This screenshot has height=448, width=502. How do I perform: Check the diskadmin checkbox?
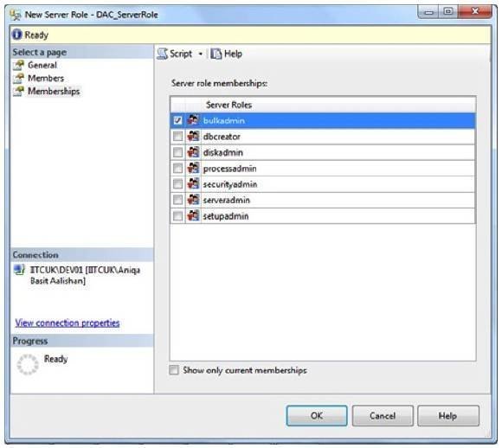tap(177, 152)
